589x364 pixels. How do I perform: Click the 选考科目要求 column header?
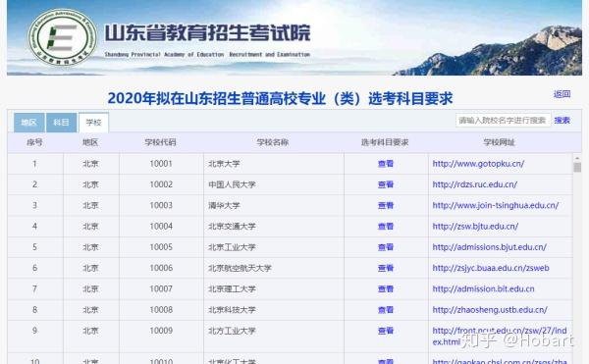[x=385, y=142]
